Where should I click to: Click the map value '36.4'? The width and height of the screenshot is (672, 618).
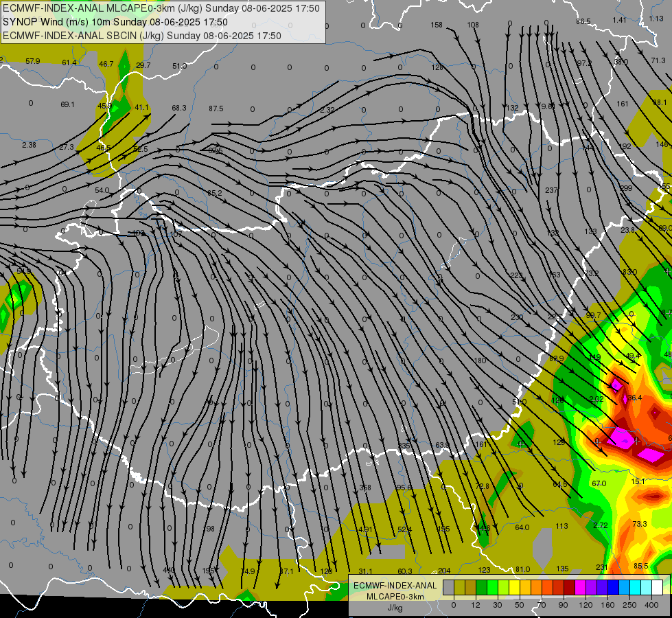click(x=634, y=398)
